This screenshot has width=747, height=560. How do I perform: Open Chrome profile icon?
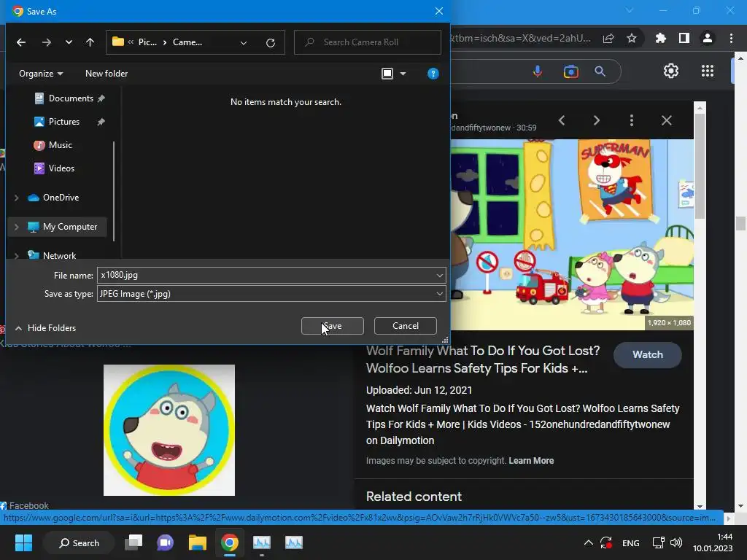point(708,38)
